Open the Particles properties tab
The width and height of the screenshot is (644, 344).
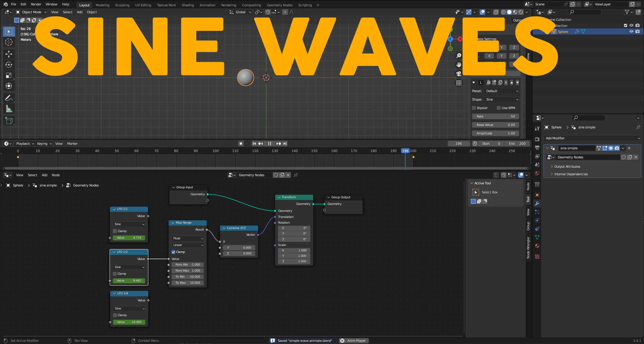537,212
